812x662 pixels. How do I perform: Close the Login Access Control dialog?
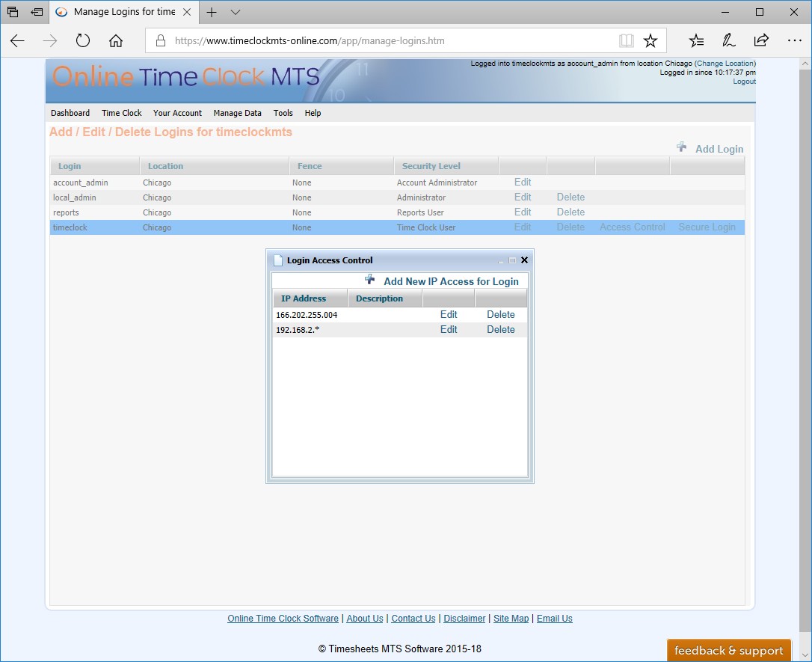525,260
